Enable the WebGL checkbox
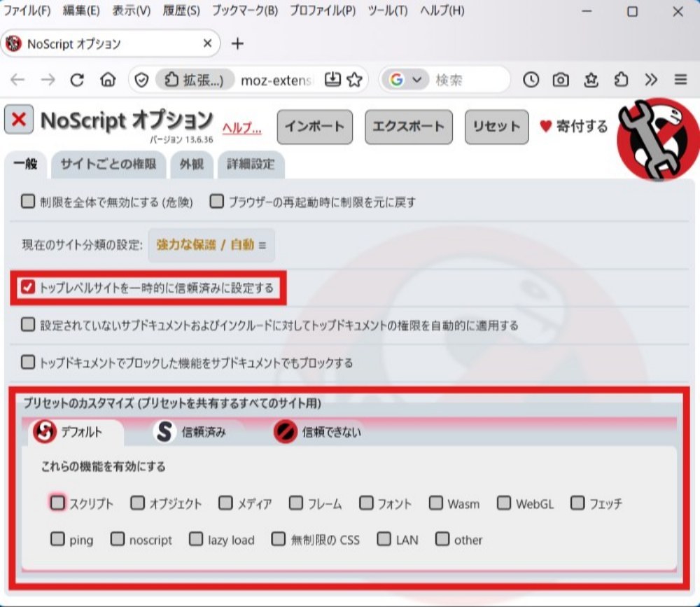Image resolution: width=700 pixels, height=607 pixels. click(504, 503)
